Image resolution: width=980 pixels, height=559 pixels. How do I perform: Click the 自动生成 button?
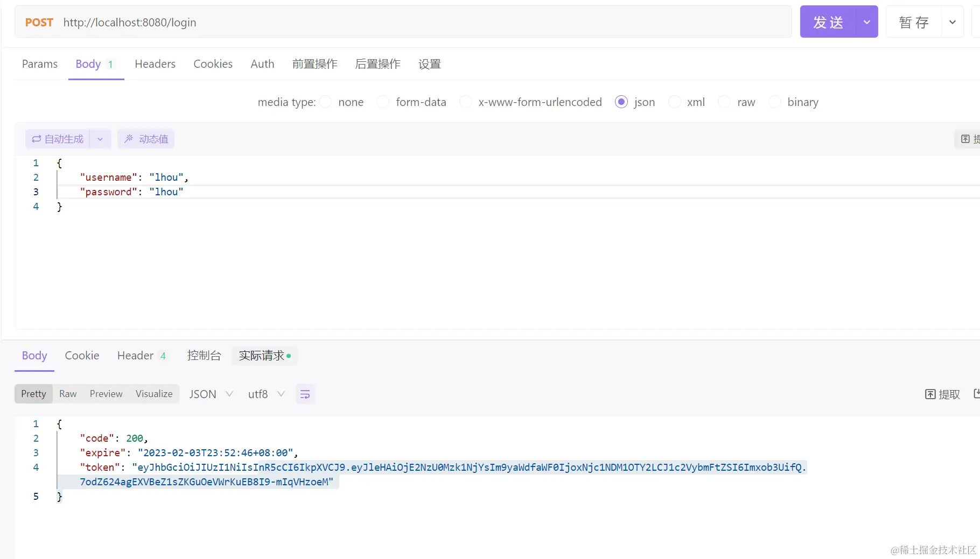tap(58, 139)
